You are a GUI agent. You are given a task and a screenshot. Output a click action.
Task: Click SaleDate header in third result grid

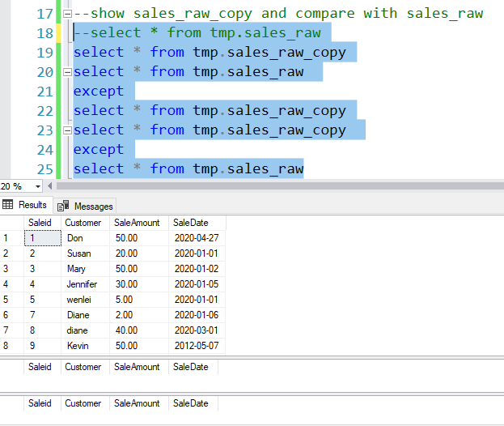pyautogui.click(x=193, y=403)
